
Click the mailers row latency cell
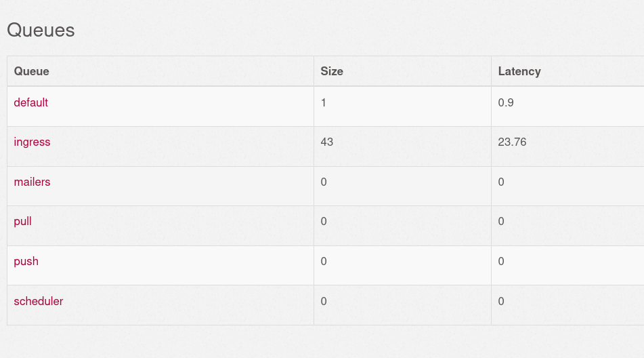click(x=567, y=186)
